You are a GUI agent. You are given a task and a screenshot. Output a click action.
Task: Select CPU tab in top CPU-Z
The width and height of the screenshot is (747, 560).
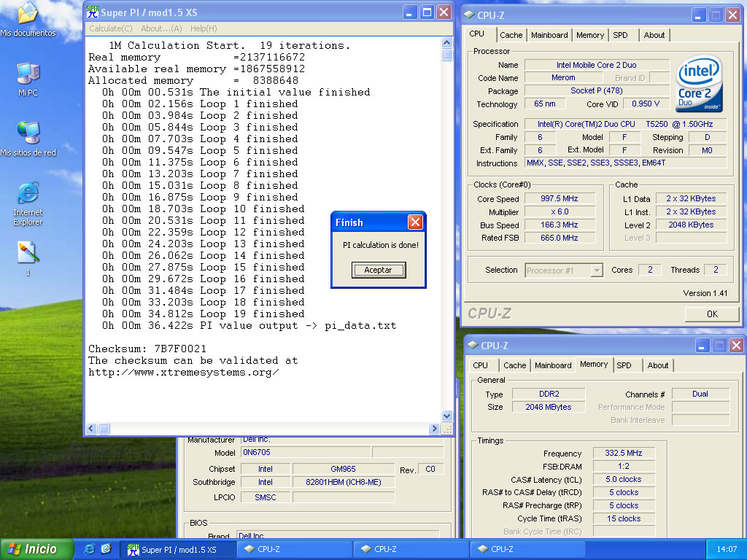476,34
